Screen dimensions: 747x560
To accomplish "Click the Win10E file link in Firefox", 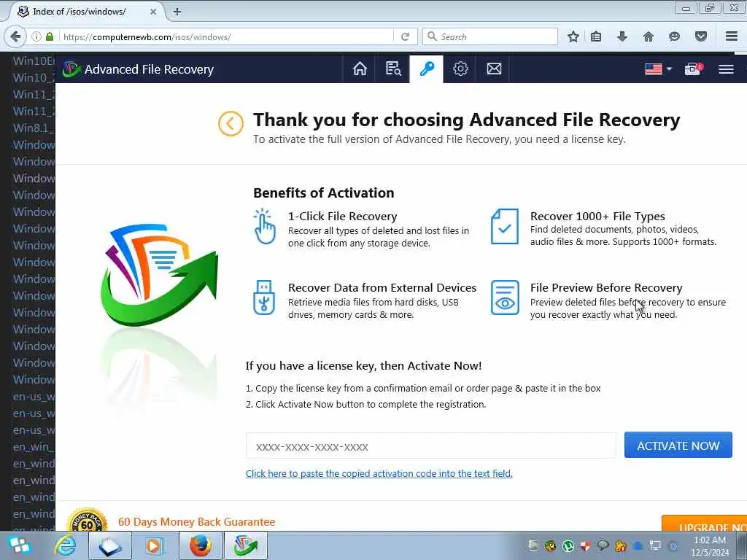I will 34,61.
